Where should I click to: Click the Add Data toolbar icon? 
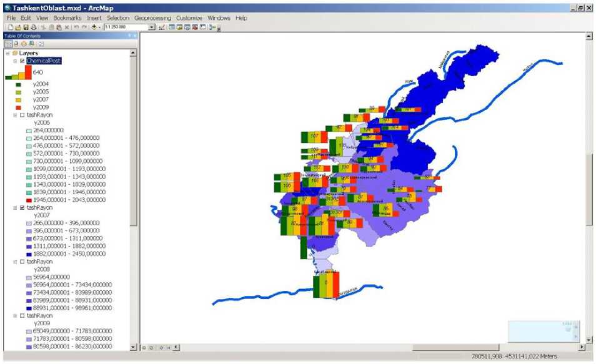click(94, 27)
